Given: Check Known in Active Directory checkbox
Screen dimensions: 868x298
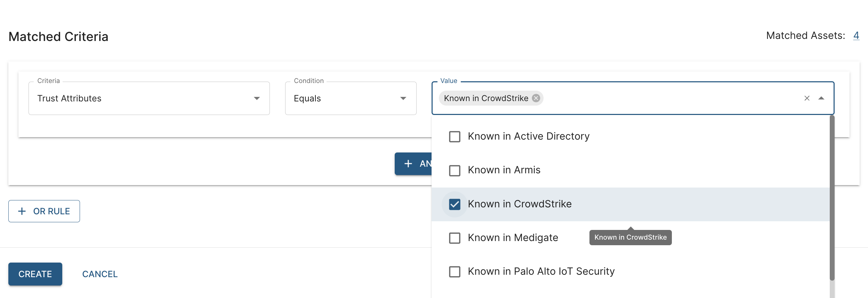Looking at the screenshot, I should pos(455,136).
